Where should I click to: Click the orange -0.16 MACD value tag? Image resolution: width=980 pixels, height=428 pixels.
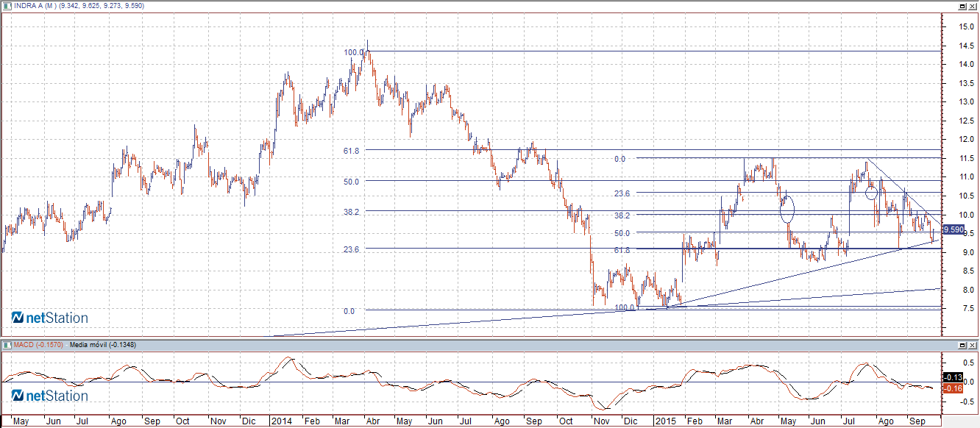(x=953, y=388)
